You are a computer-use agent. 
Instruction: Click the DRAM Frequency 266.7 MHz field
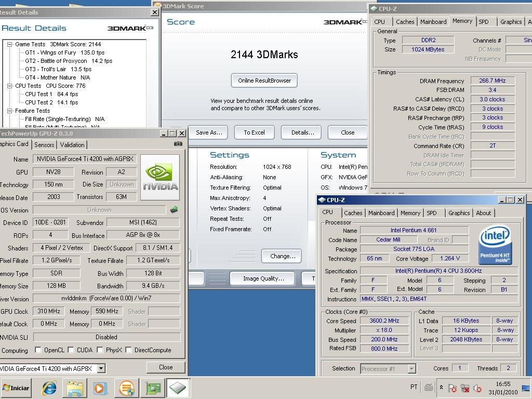[493, 81]
